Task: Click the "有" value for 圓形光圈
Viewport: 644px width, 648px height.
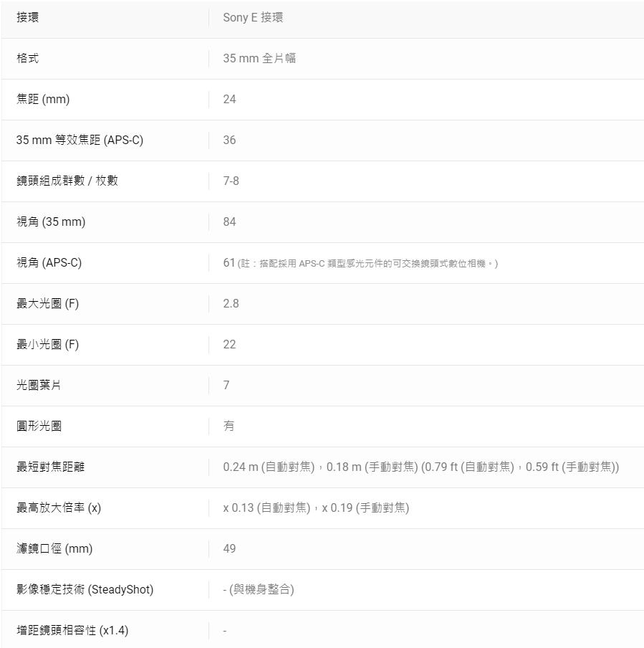Action: click(x=229, y=426)
